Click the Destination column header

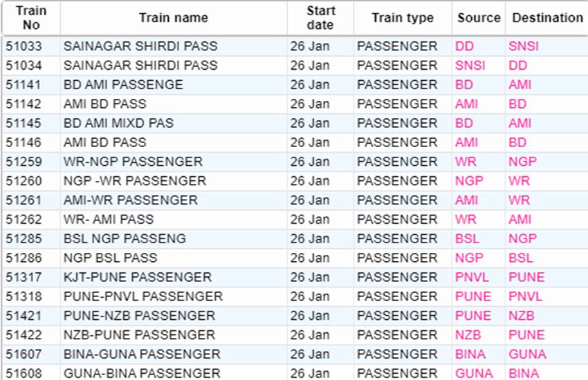click(547, 18)
